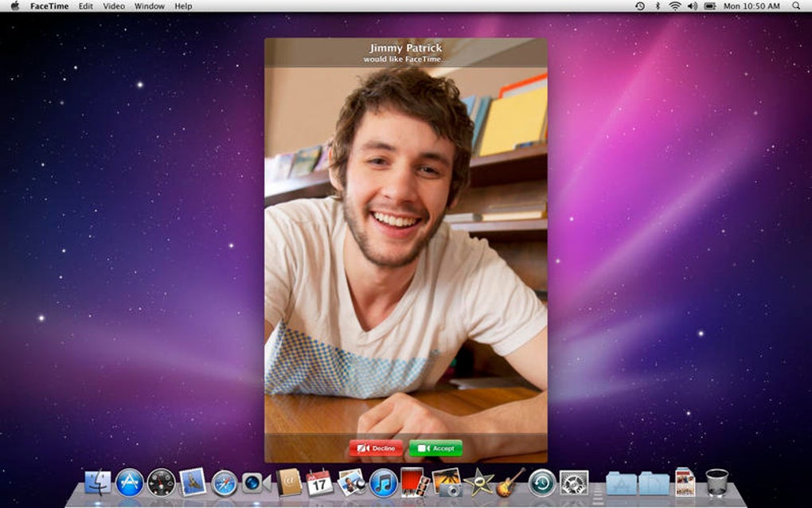Image resolution: width=812 pixels, height=508 pixels.
Task: Click the Mon 10:50 AM clock
Action: 751,6
